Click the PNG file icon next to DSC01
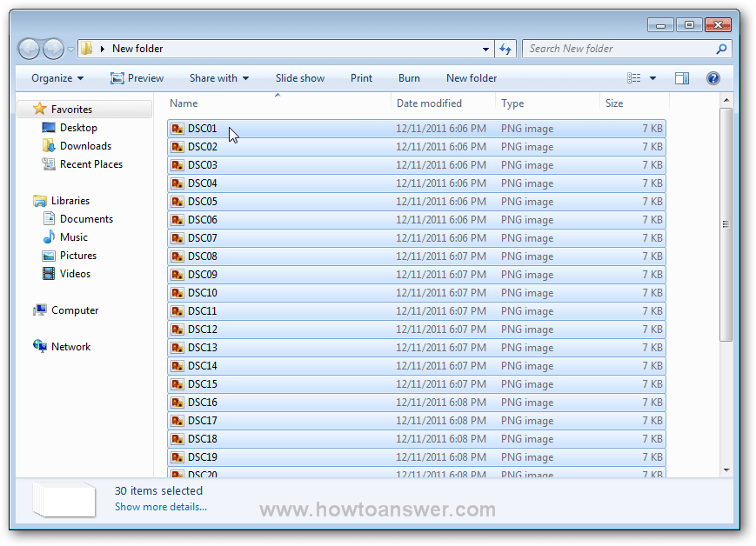This screenshot has height=546, width=756. pos(177,128)
